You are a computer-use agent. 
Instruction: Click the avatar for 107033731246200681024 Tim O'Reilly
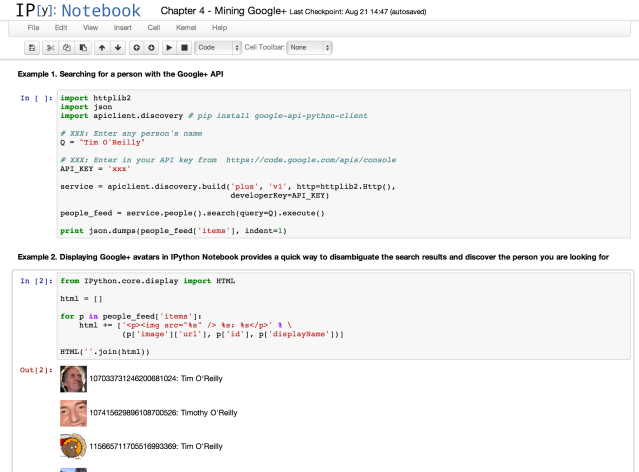(x=73, y=379)
